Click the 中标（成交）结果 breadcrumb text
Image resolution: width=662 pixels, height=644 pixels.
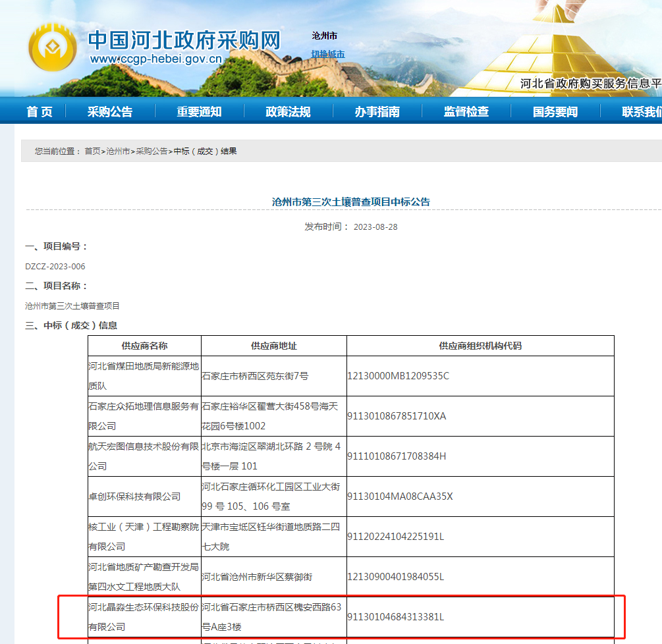click(205, 151)
